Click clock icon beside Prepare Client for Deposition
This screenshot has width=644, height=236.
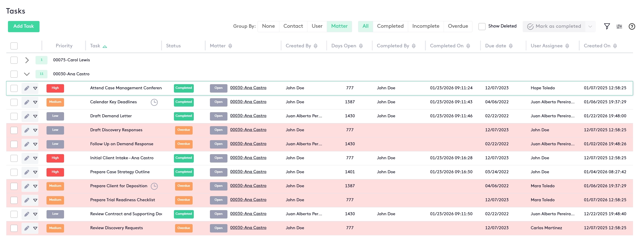coord(154,186)
